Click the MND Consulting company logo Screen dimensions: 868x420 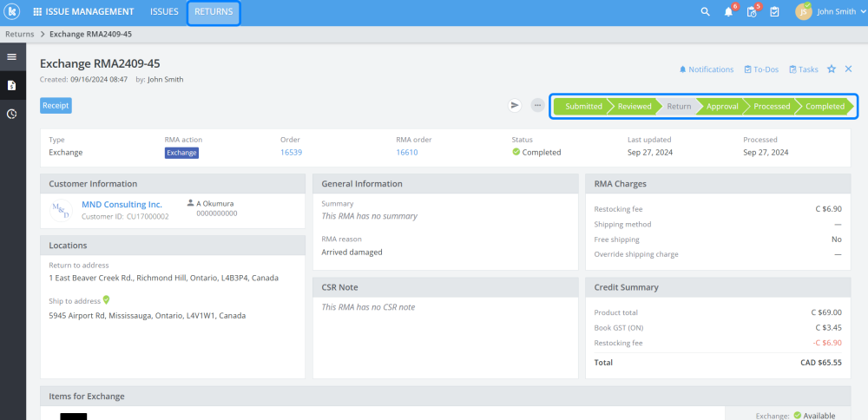61,210
